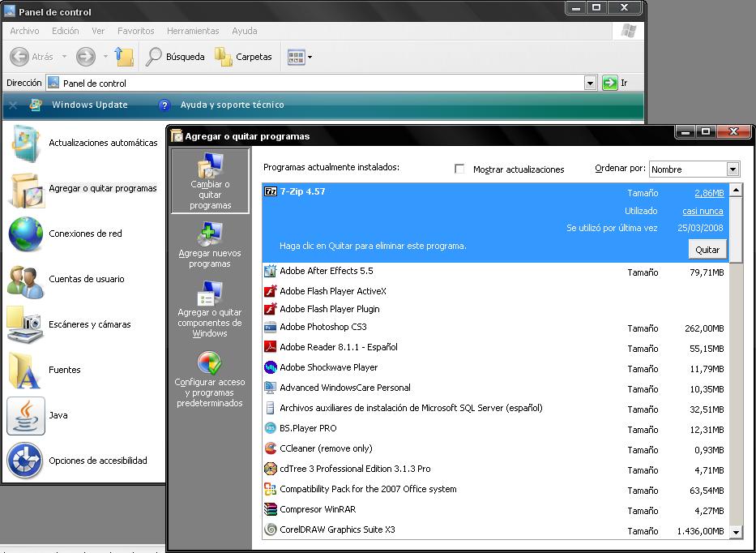The image size is (756, 553).
Task: Open the Ordenar por dropdown
Action: pos(733,169)
